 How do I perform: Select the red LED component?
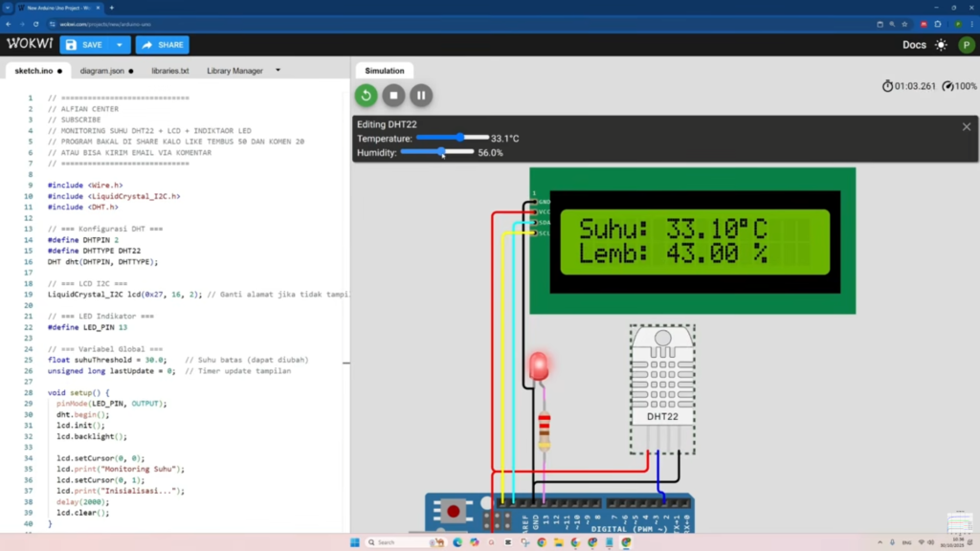click(x=538, y=366)
